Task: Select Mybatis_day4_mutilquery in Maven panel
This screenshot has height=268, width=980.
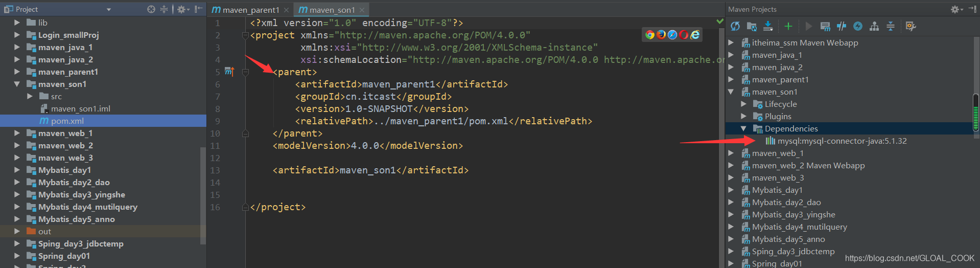Action: [799, 227]
